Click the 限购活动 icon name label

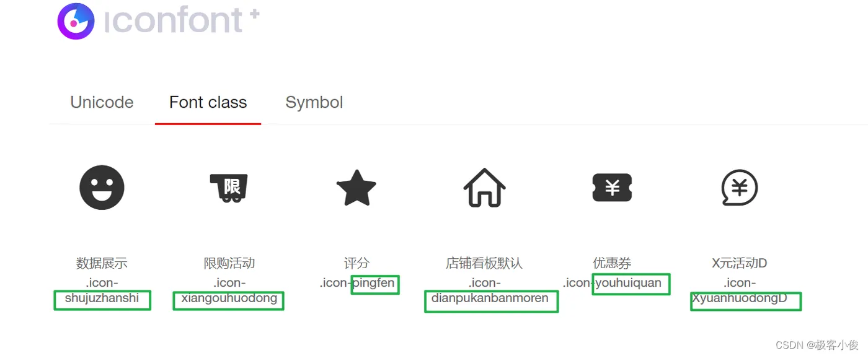(229, 263)
